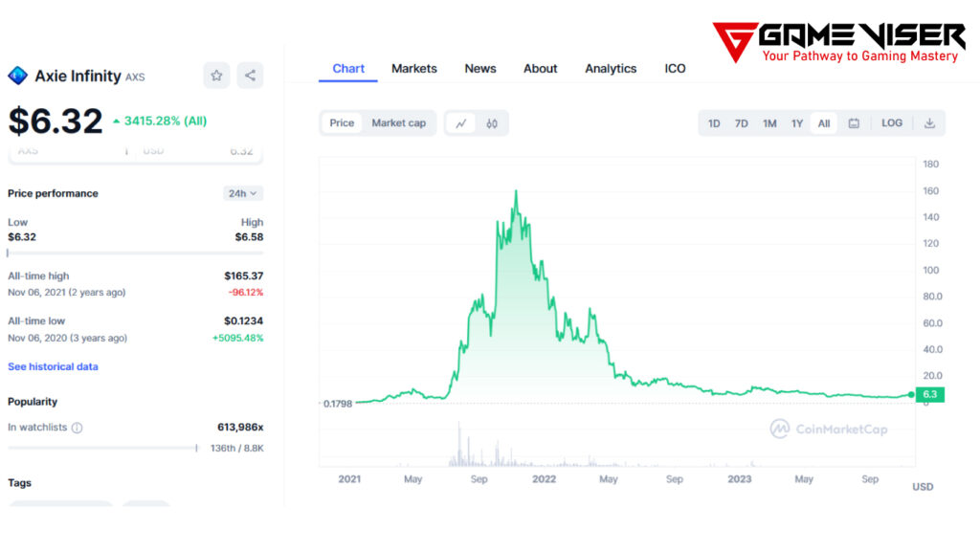Image resolution: width=980 pixels, height=551 pixels.
Task: Click the watchlists info icon
Action: [77, 428]
